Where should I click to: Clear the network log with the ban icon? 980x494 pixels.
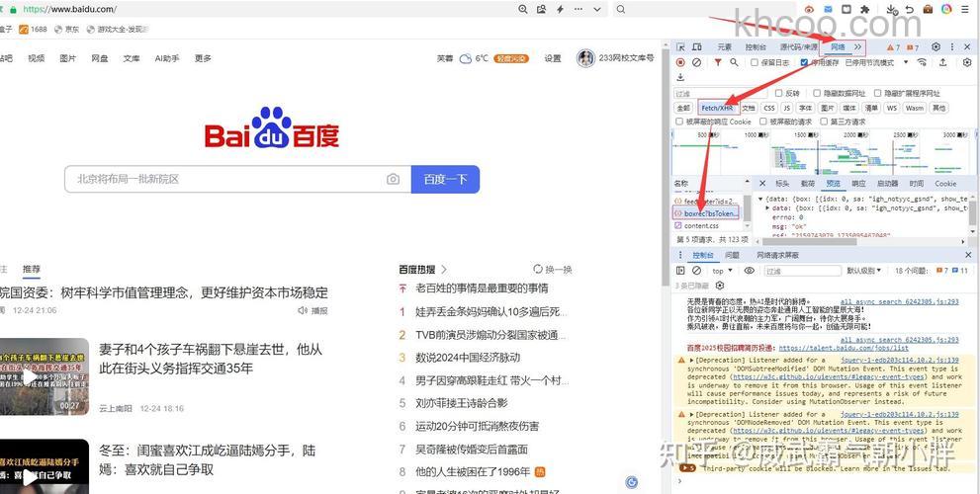pos(696,62)
